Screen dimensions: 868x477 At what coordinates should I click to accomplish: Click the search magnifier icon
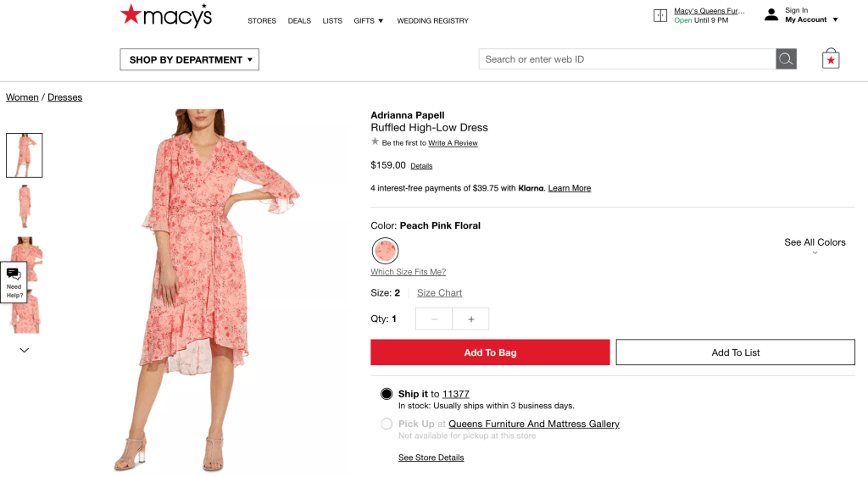coord(786,59)
